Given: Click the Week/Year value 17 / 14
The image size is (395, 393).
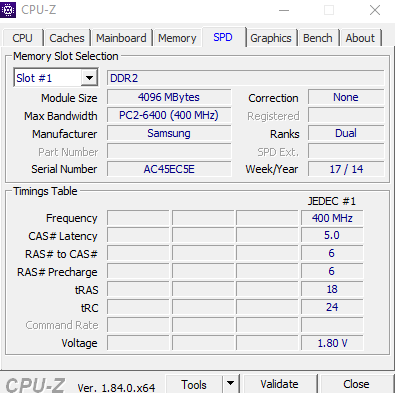Looking at the screenshot, I should point(346,169).
